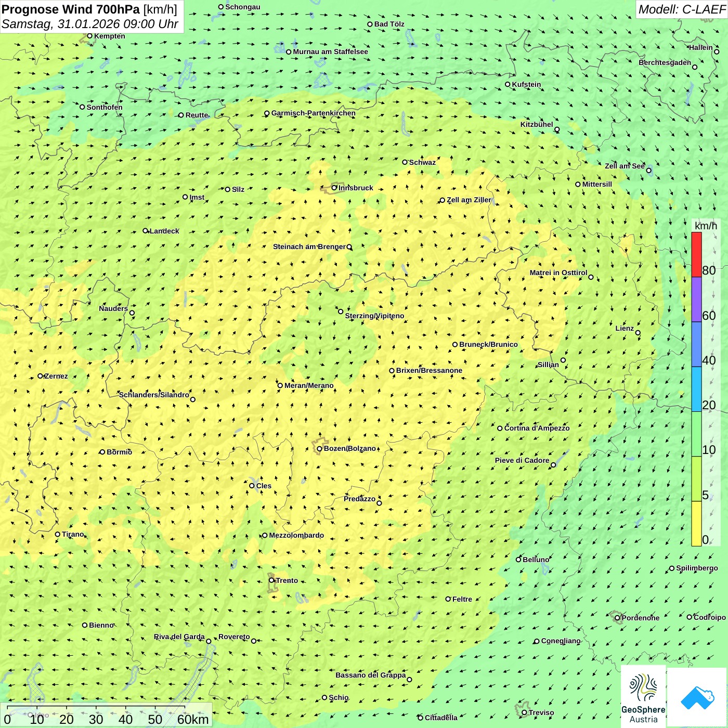Screen dimensions: 728x728
Task: Click the red 80 km/h legend color
Action: point(696,255)
